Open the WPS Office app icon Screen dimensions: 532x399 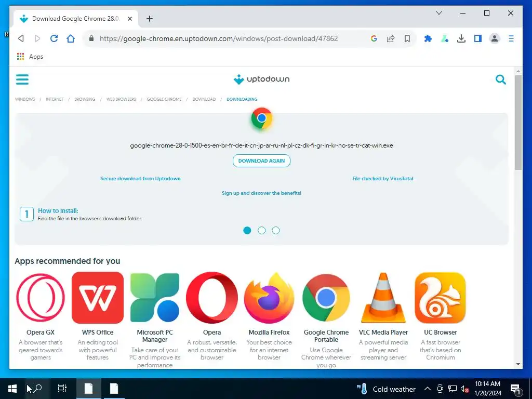[98, 298]
